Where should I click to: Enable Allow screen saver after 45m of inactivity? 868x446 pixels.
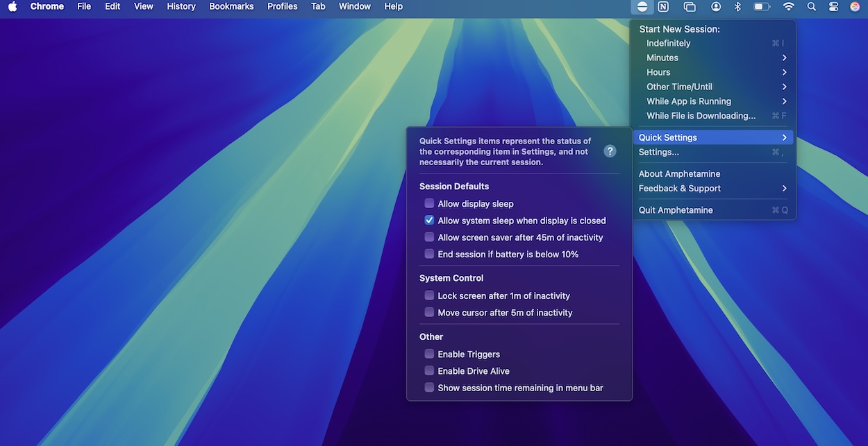point(429,237)
